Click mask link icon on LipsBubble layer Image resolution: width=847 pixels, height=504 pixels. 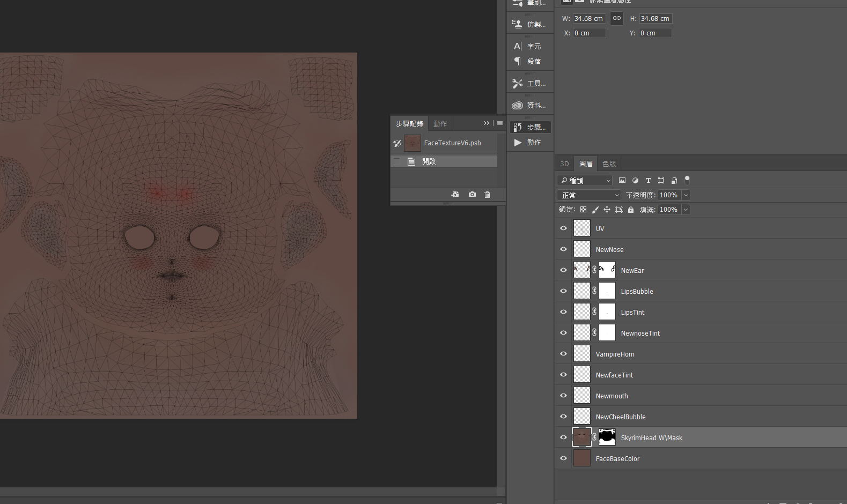[x=594, y=291]
